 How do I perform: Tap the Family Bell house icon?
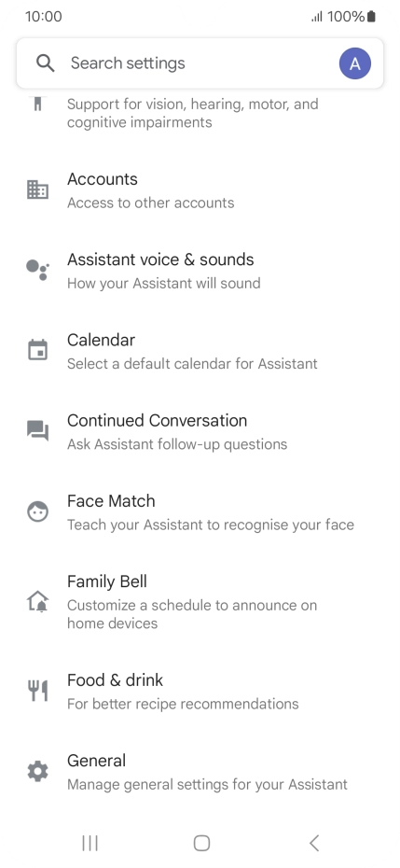pos(37,601)
